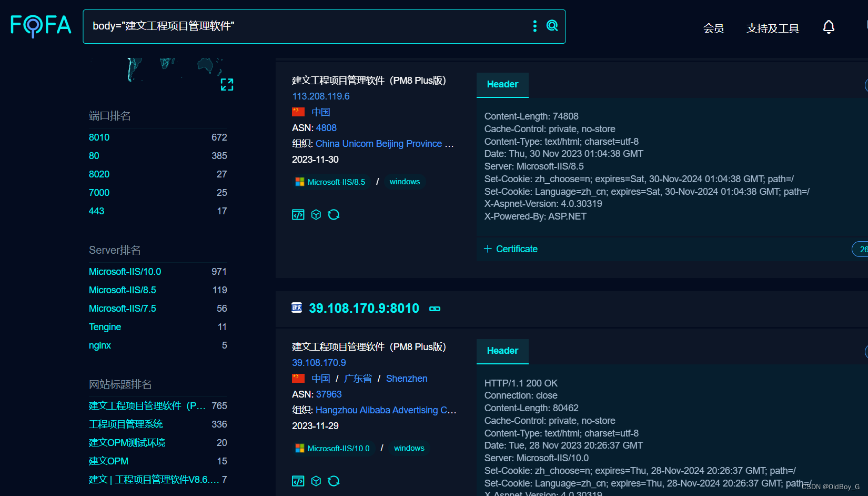The image size is (868, 496).
Task: Click China flag in 39.108.170.9 result
Action: click(298, 378)
